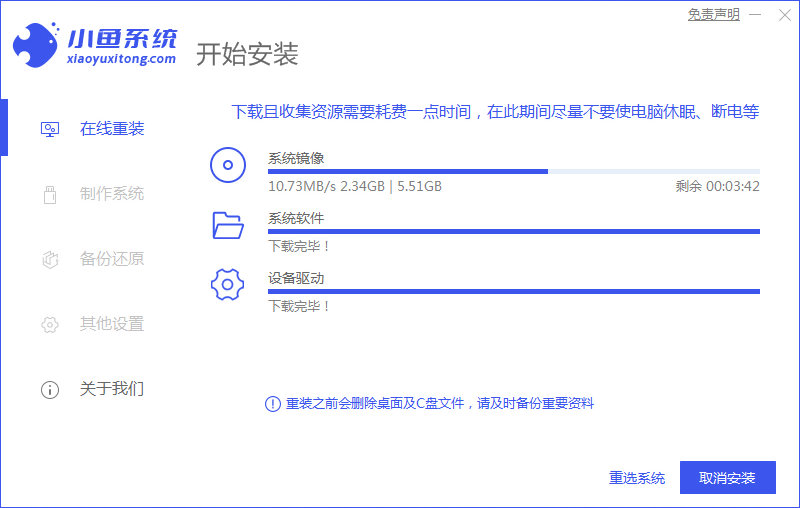
Task: Click the warning icon beside backup notice
Action: point(272,404)
